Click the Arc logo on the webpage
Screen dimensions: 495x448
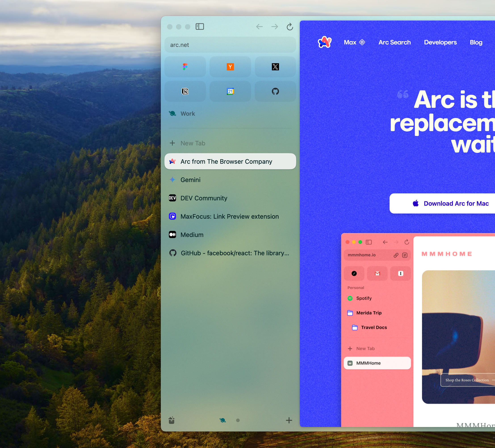325,42
